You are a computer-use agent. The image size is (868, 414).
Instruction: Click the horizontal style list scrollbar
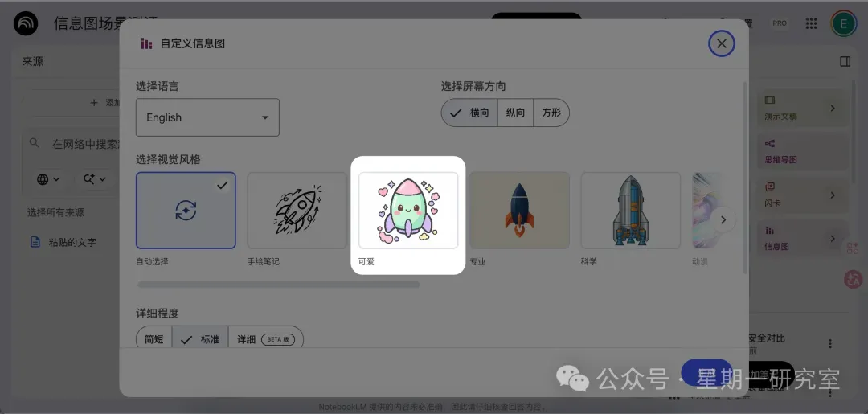pyautogui.click(x=278, y=285)
